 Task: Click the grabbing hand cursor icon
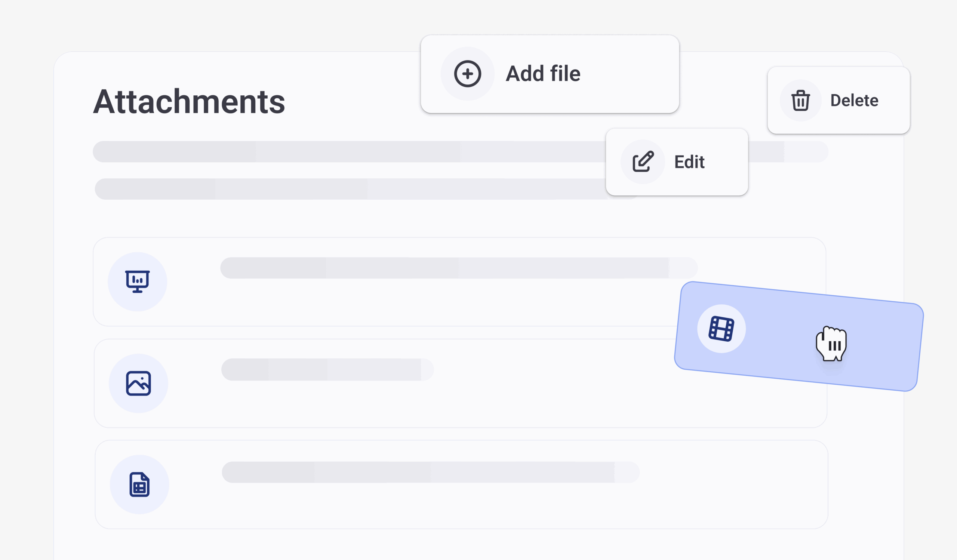coord(832,344)
